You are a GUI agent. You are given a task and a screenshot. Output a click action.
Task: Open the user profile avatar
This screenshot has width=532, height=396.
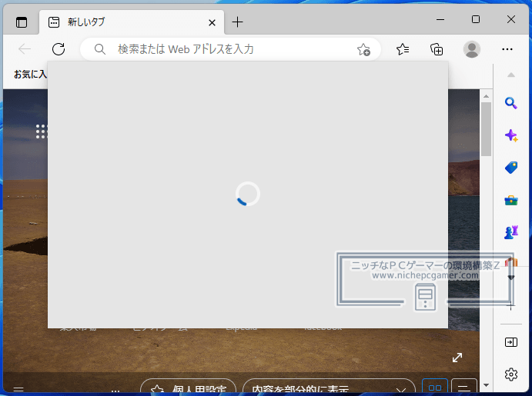(472, 49)
